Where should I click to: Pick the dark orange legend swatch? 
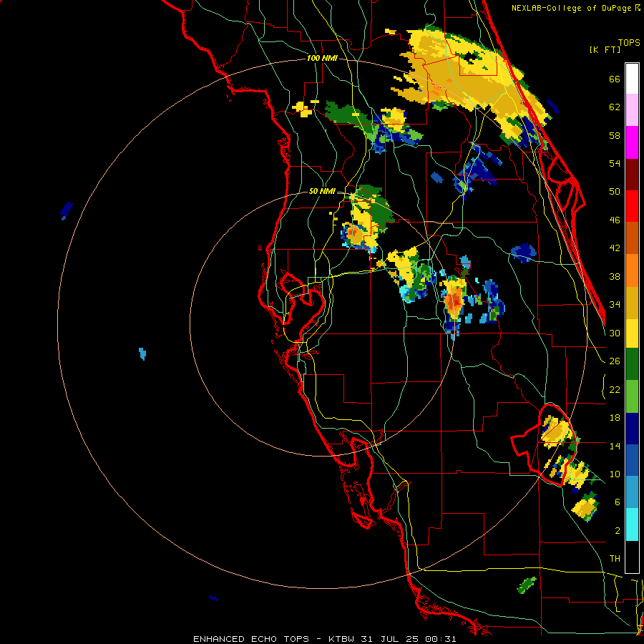pos(632,238)
